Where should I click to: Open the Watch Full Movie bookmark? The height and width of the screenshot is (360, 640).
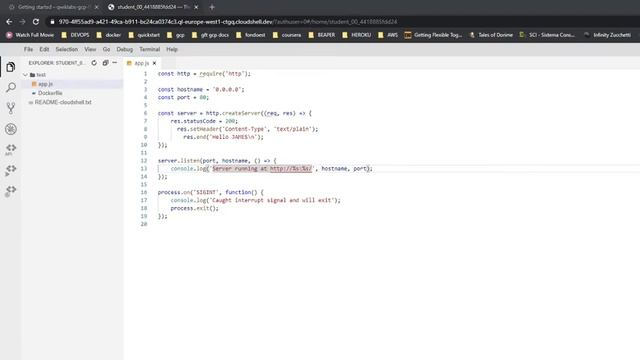coord(30,35)
